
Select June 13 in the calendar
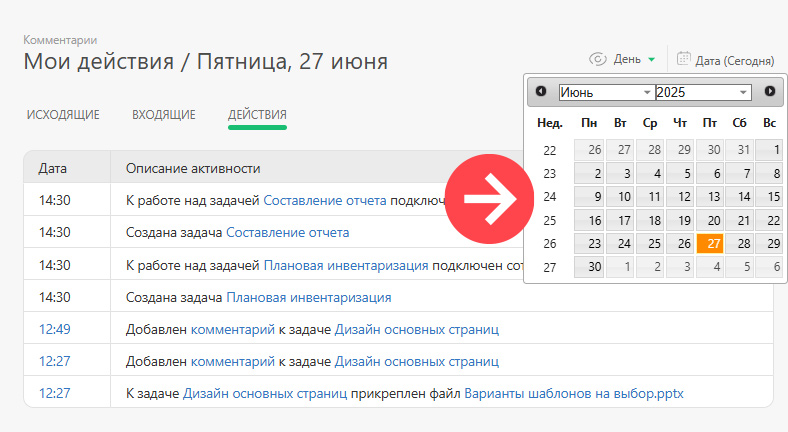pos(710,196)
